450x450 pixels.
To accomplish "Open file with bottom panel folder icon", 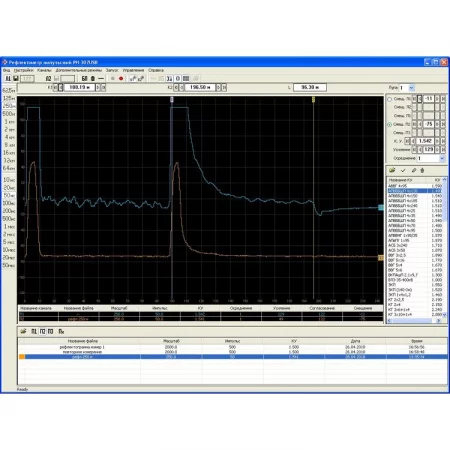I will [x=23, y=331].
